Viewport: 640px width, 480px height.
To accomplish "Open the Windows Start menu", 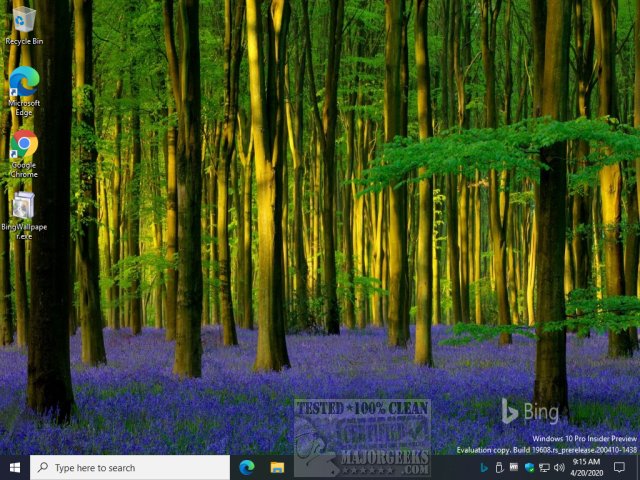I will (15, 467).
